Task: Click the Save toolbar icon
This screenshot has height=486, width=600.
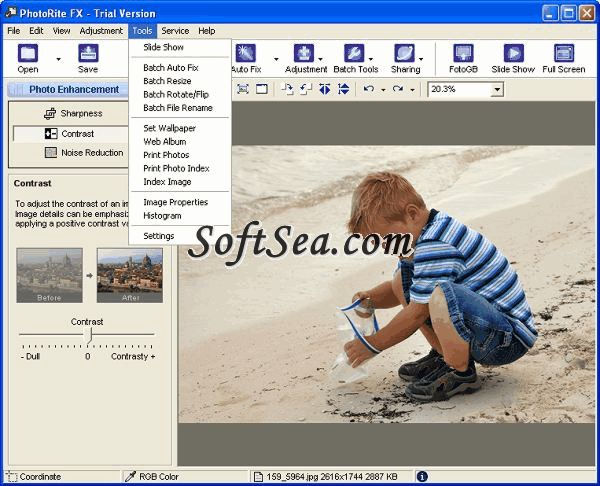Action: coord(88,53)
